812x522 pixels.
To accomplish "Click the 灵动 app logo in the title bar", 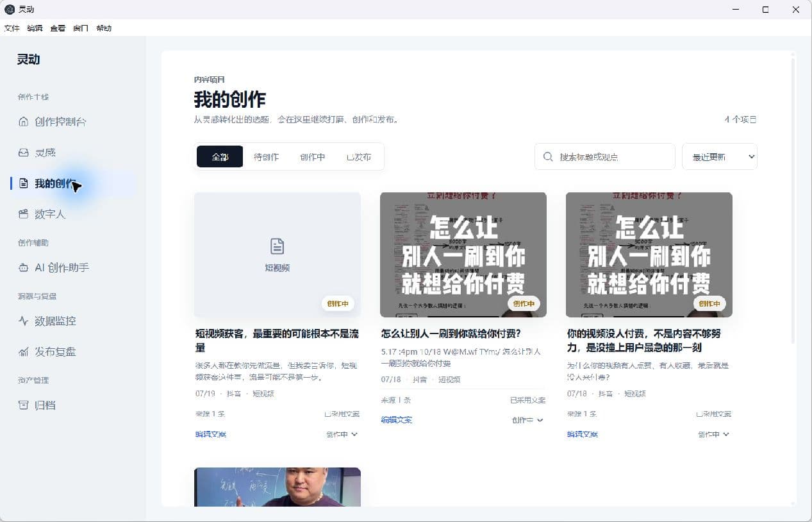I will [10, 9].
